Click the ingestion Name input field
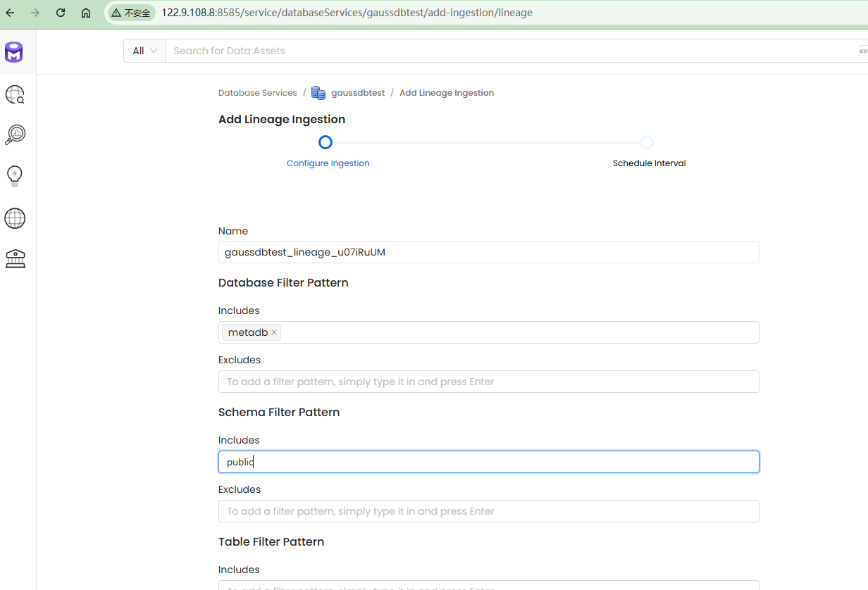The width and height of the screenshot is (868, 590). click(488, 252)
